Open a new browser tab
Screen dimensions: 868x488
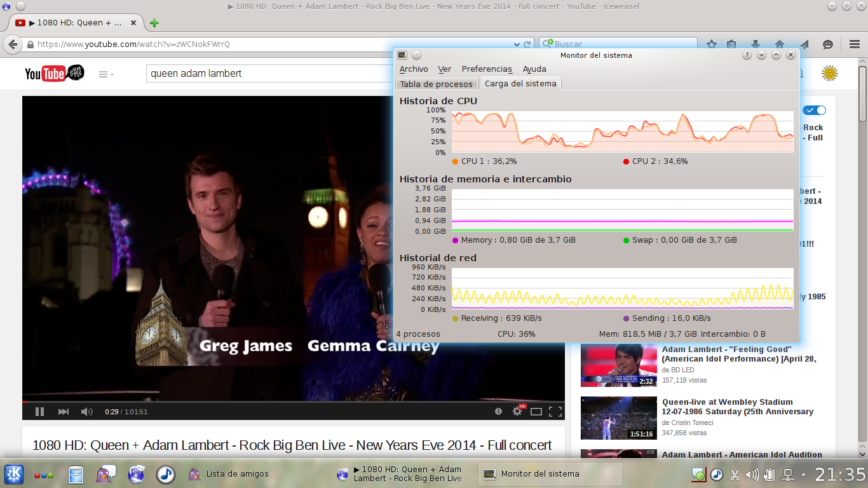[154, 23]
